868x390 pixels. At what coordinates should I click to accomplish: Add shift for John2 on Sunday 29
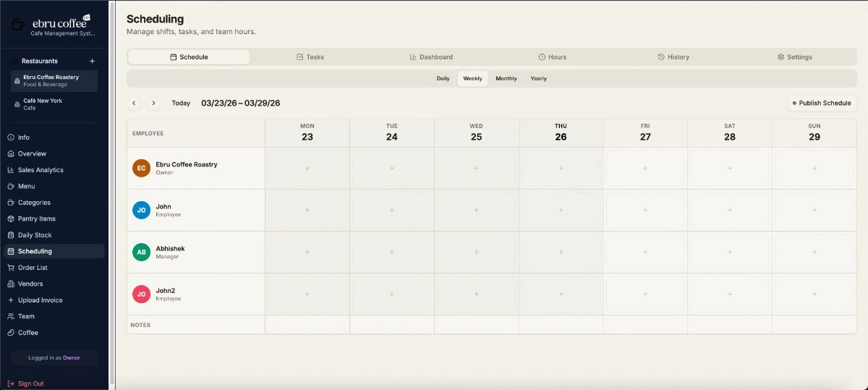[x=814, y=294]
